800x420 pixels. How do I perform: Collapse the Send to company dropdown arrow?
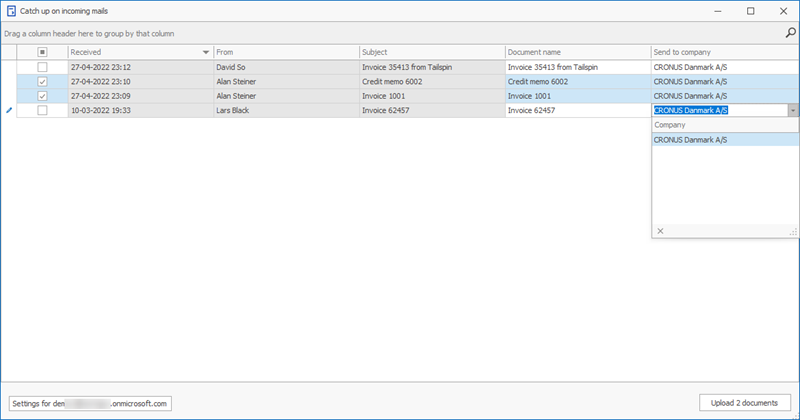pyautogui.click(x=792, y=111)
